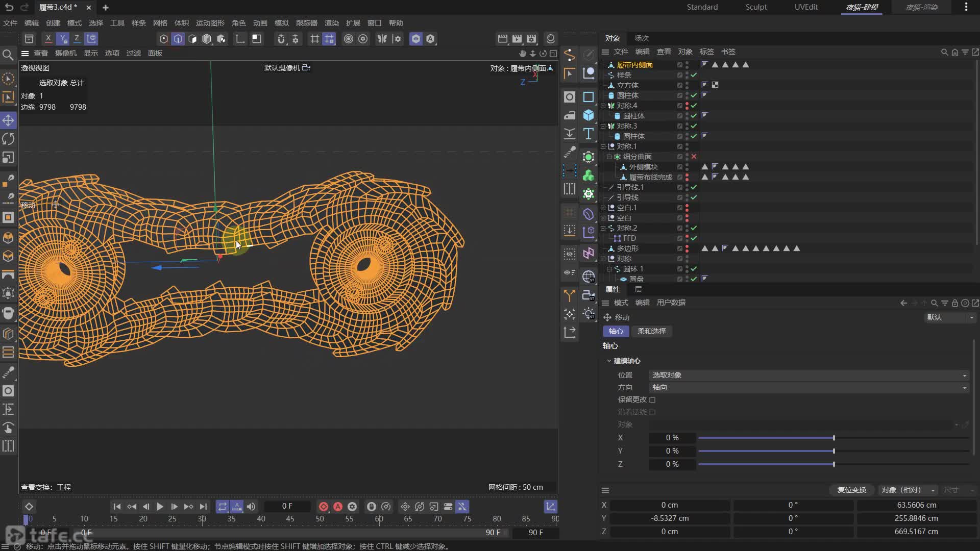
Task: Select the Move tool in left toolbar
Action: tap(8, 120)
